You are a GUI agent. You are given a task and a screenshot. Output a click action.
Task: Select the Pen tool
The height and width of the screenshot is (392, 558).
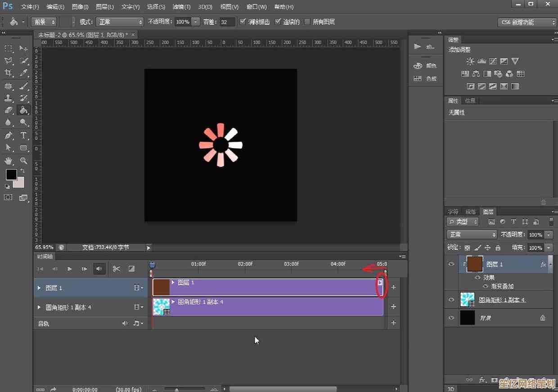(8, 135)
